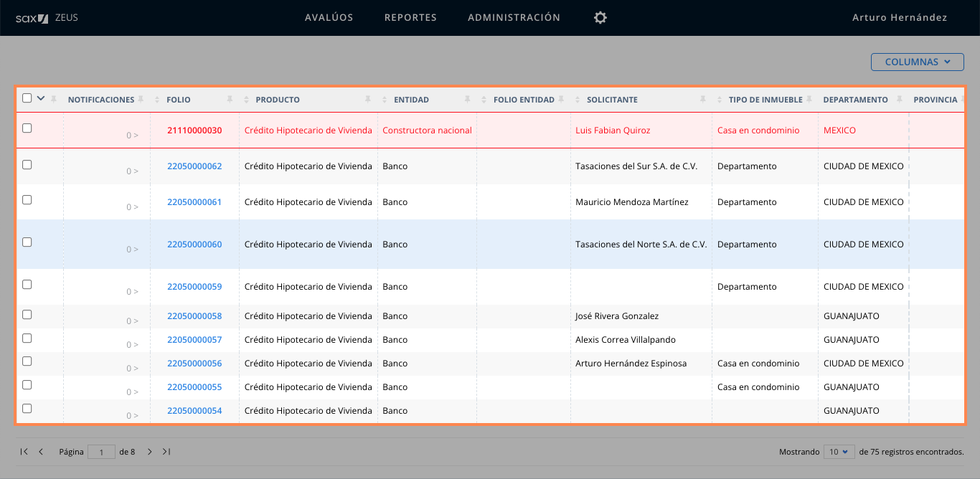This screenshot has width=980, height=479.
Task: Select the cell Luis Fabian Quiroz
Action: 611,131
